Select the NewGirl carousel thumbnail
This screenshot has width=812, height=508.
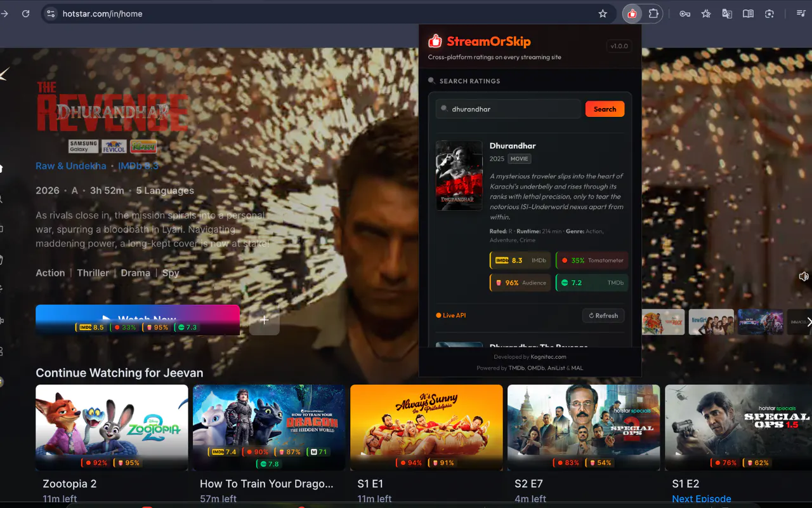pos(711,322)
